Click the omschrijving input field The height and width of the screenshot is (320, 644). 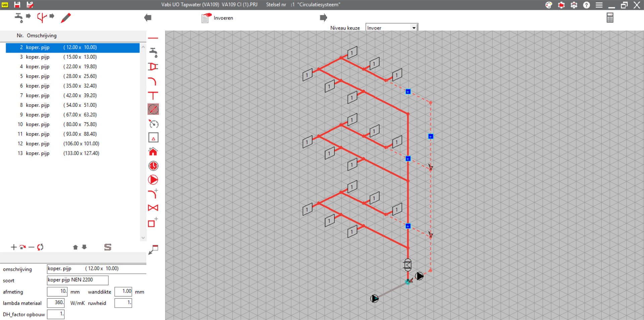pos(97,269)
